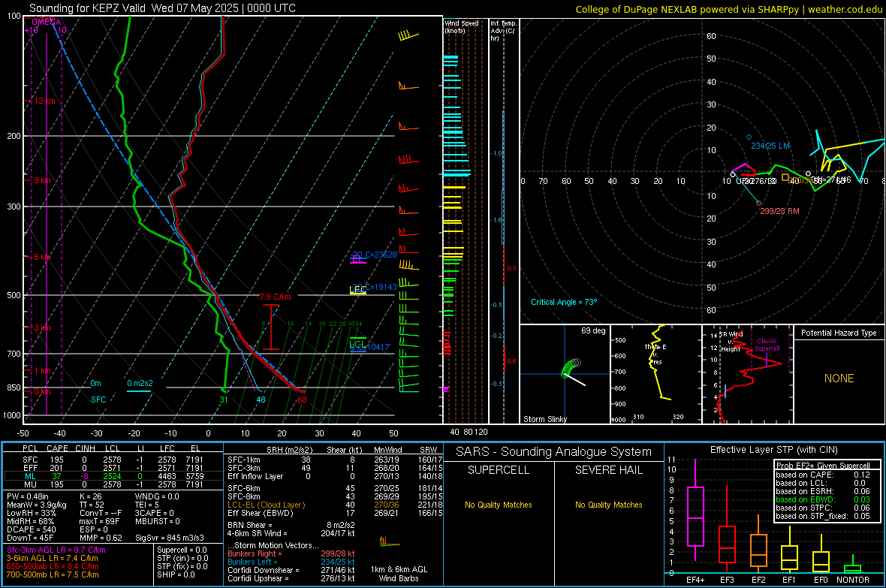This screenshot has width=886, height=588.
Task: Click the Storm Slinky colored circles
Action: [571, 368]
